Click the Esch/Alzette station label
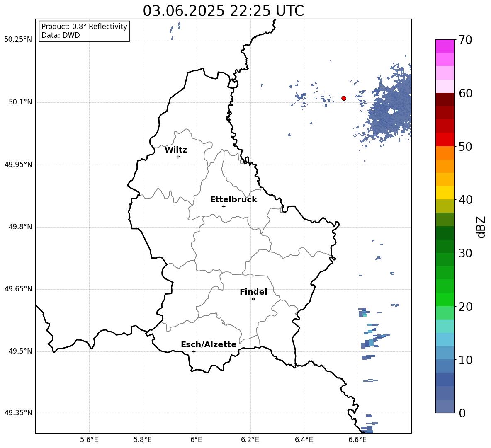491x448 pixels. pos(209,344)
